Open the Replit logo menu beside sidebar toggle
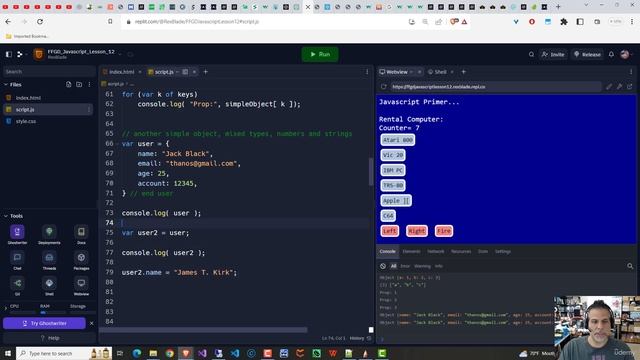This screenshot has height=360, width=640. [x=20, y=54]
